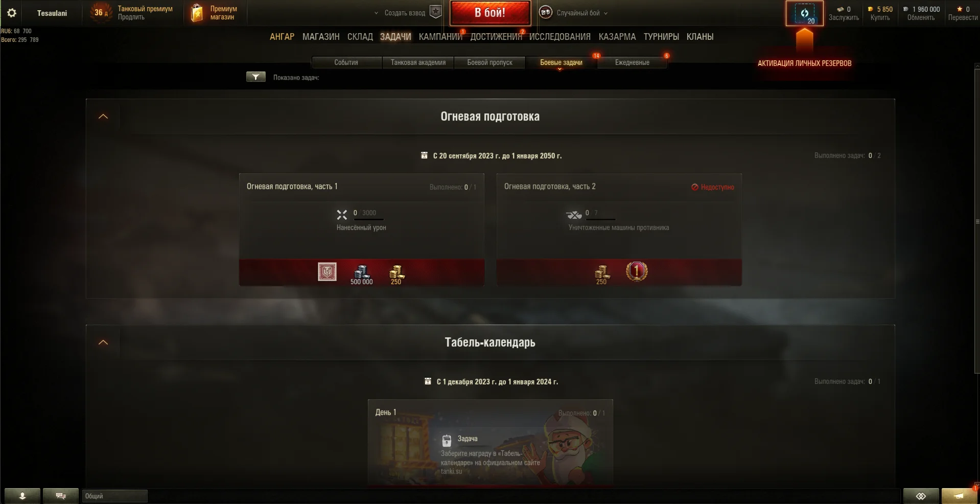The height and width of the screenshot is (504, 980).
Task: Open the ИССЛЕДОВАНИЯ menu
Action: 559,37
